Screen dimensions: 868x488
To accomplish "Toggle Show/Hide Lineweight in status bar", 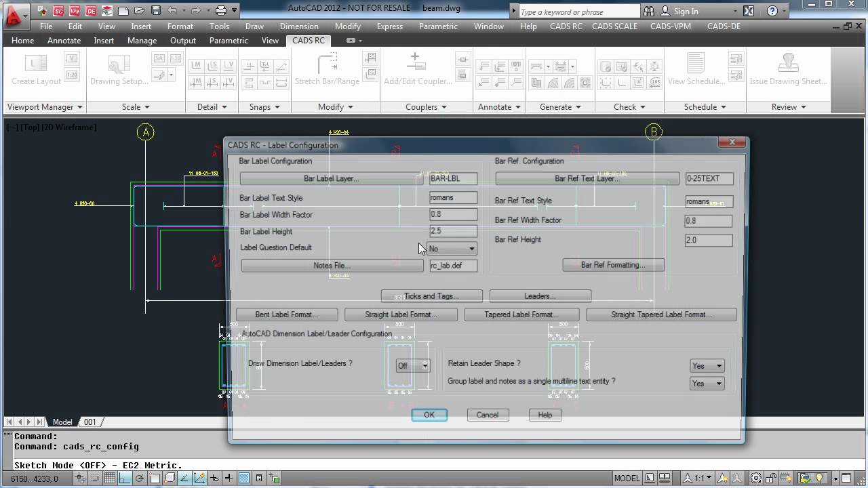I will 229,478.
